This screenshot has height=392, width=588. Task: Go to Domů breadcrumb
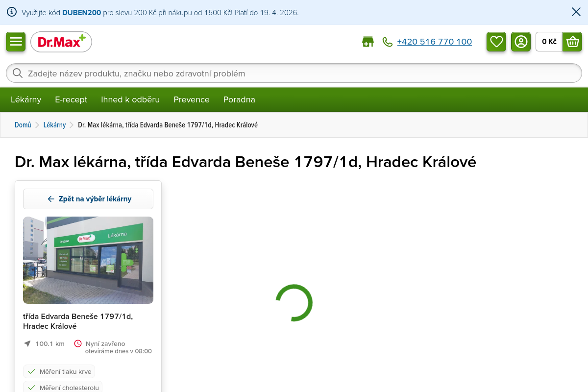click(x=23, y=125)
